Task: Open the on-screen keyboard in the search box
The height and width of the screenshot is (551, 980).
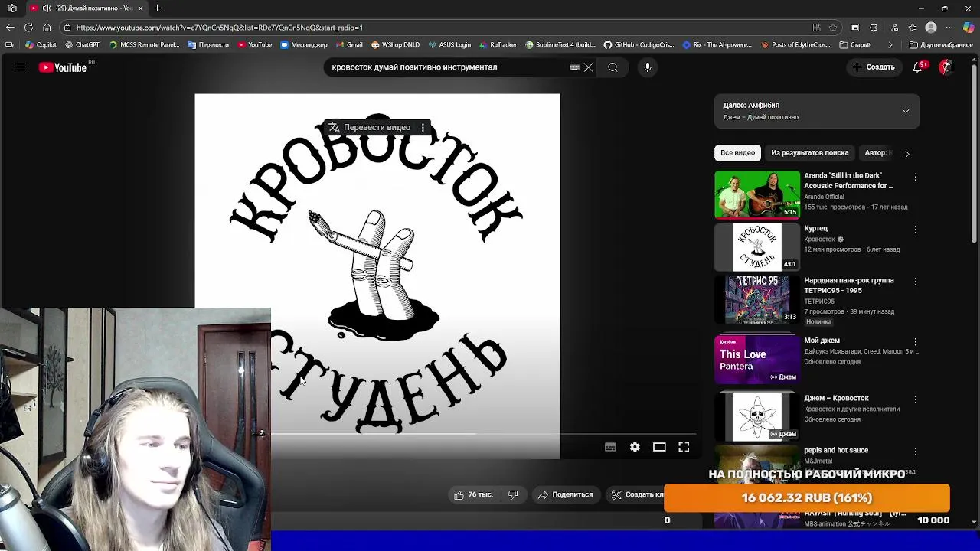Action: [x=574, y=67]
